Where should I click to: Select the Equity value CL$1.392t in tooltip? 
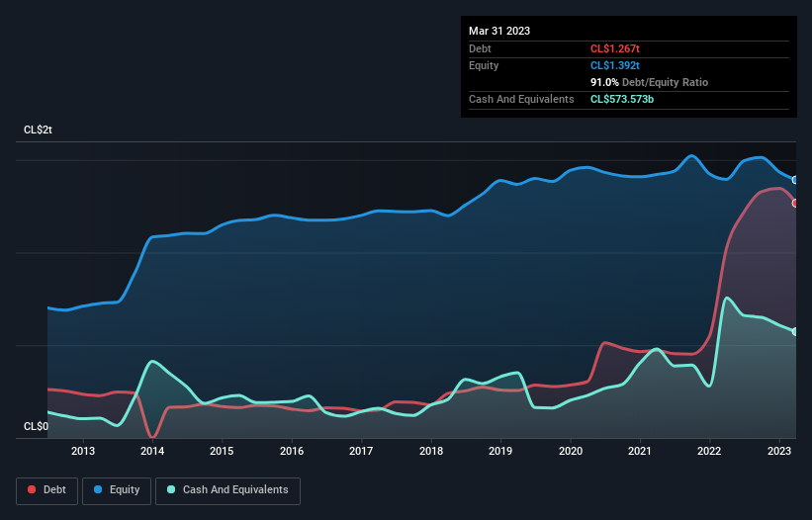click(615, 65)
